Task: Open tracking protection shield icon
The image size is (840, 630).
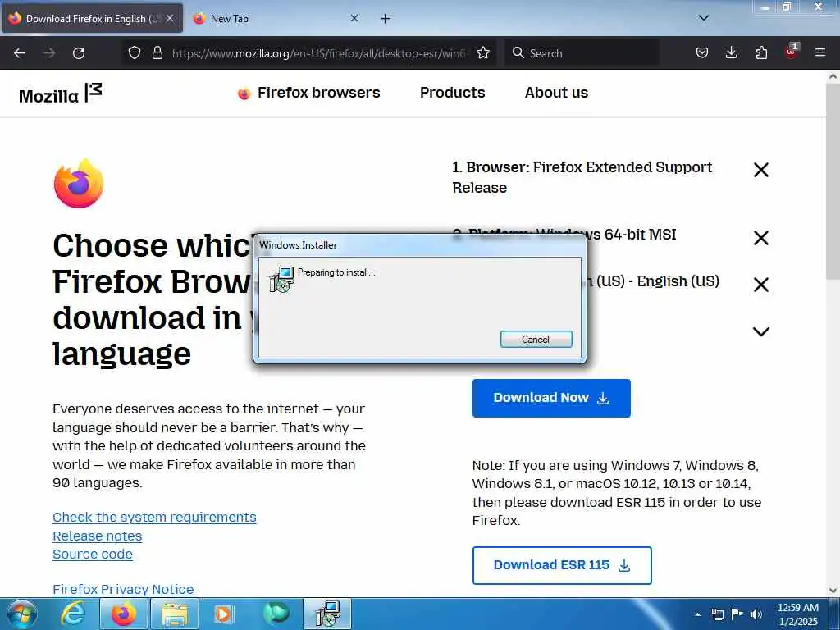Action: point(135,52)
